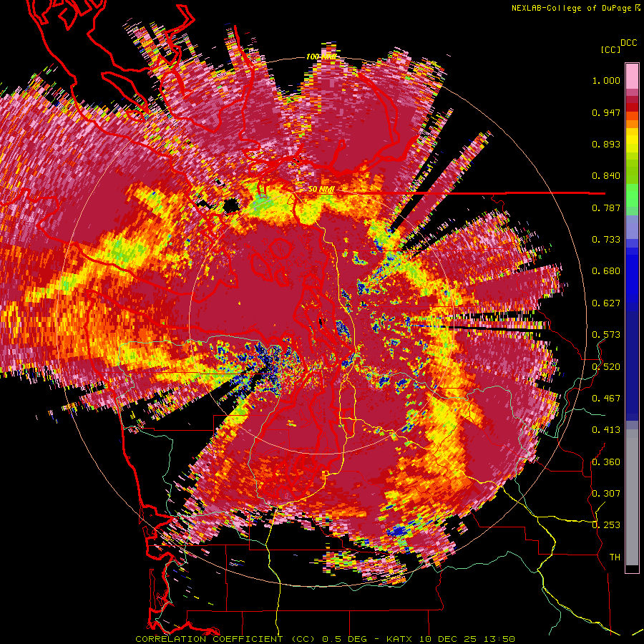The image size is (644, 644).
Task: Click the 0.520 legend value
Action: pyautogui.click(x=606, y=366)
